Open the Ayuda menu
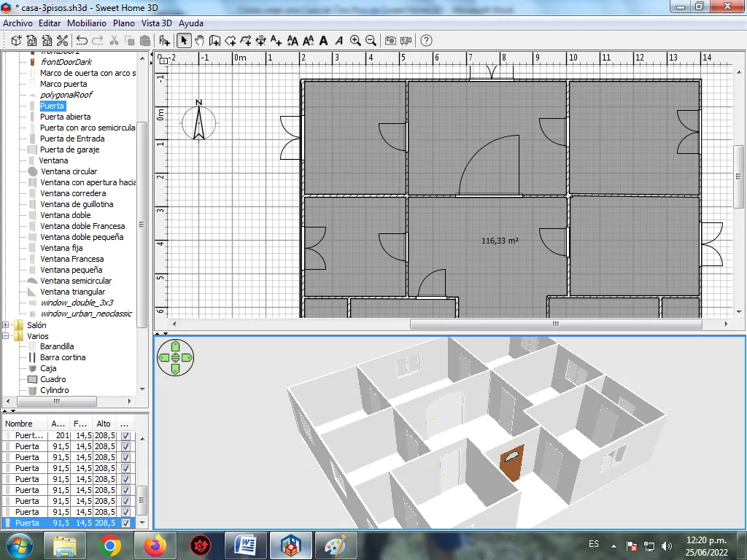Viewport: 747px width, 560px height. pos(191,23)
